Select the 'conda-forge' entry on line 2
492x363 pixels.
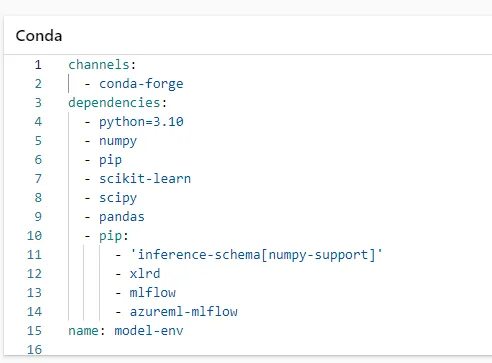tap(141, 84)
